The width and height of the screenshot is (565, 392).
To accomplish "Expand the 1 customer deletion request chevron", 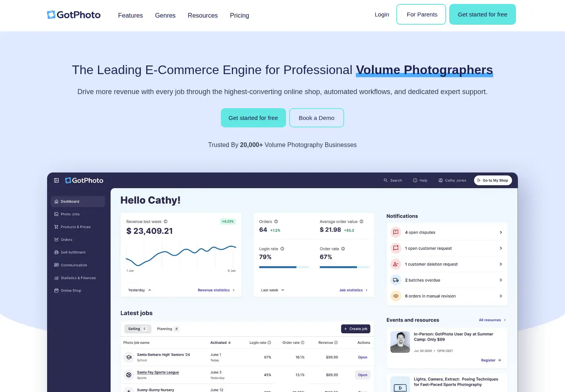I will click(501, 264).
